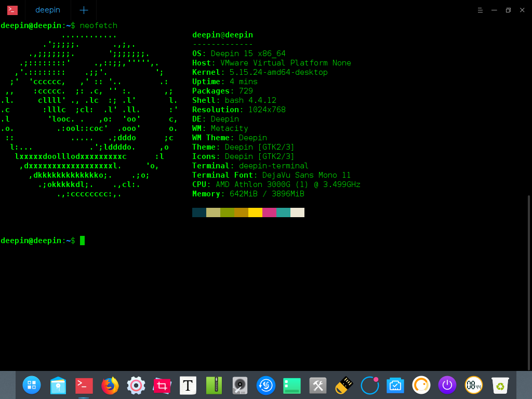
Task: Click the CPU "AMD Athlon 3000G" line
Action: (x=276, y=184)
